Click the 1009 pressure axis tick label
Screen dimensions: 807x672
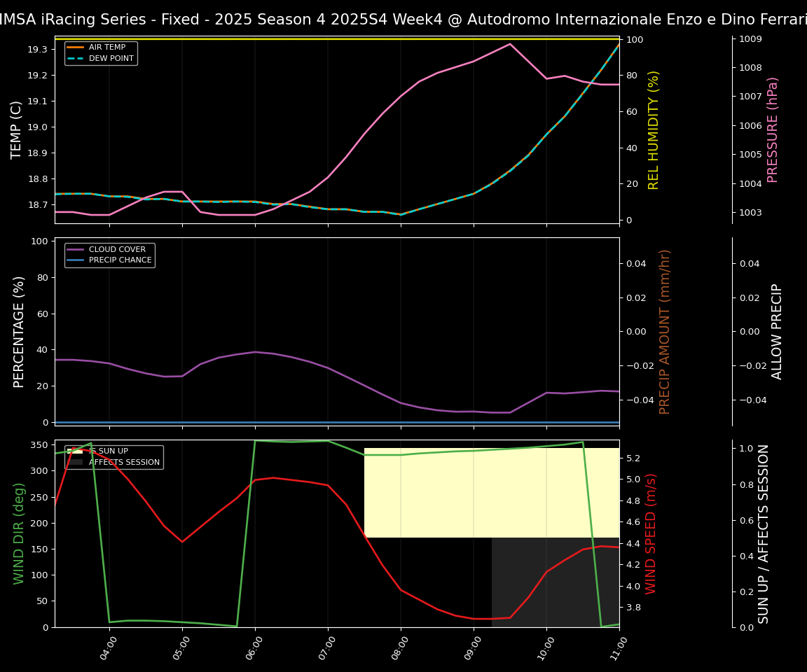(752, 38)
